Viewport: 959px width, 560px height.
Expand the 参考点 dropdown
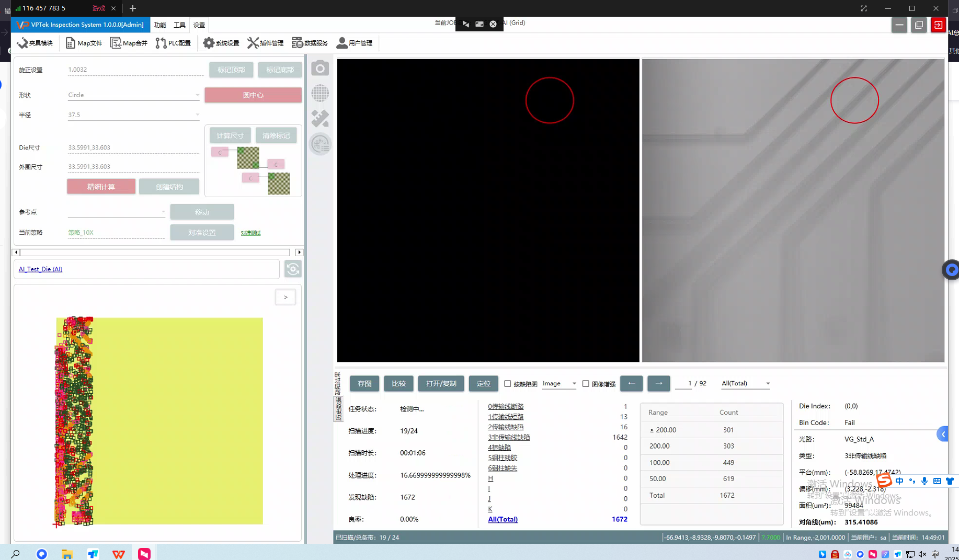(x=163, y=212)
